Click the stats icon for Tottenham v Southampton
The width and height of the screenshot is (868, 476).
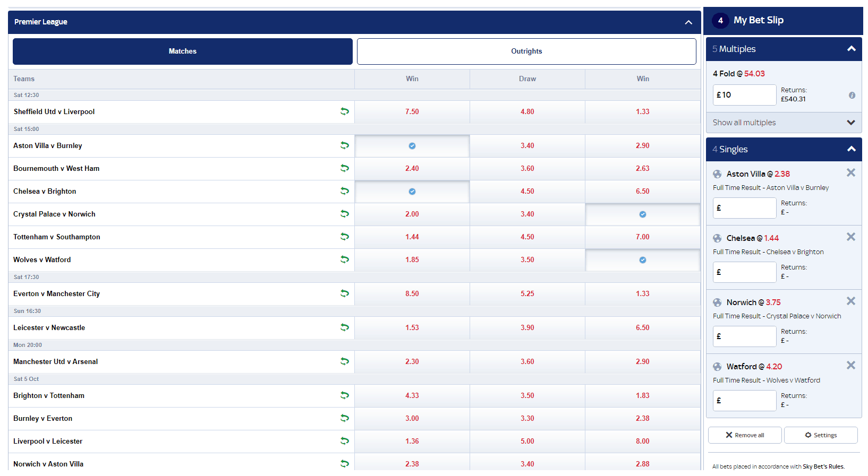tap(345, 237)
